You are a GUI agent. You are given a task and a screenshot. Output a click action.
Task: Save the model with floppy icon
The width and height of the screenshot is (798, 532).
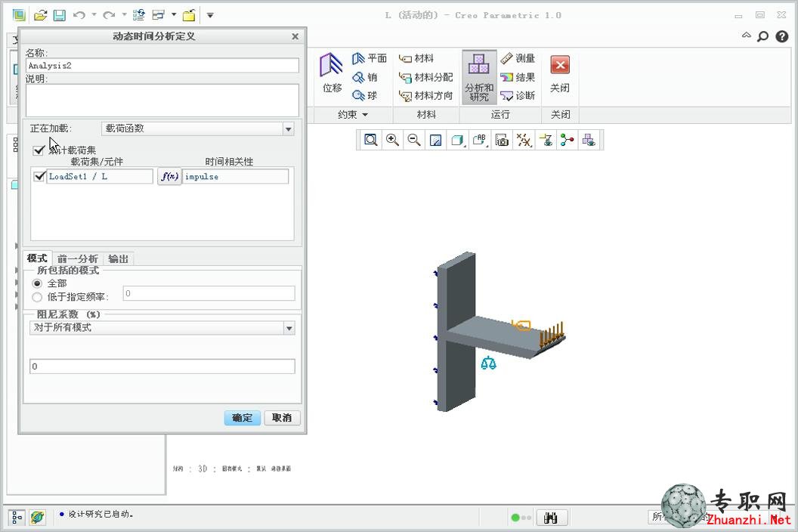click(60, 15)
